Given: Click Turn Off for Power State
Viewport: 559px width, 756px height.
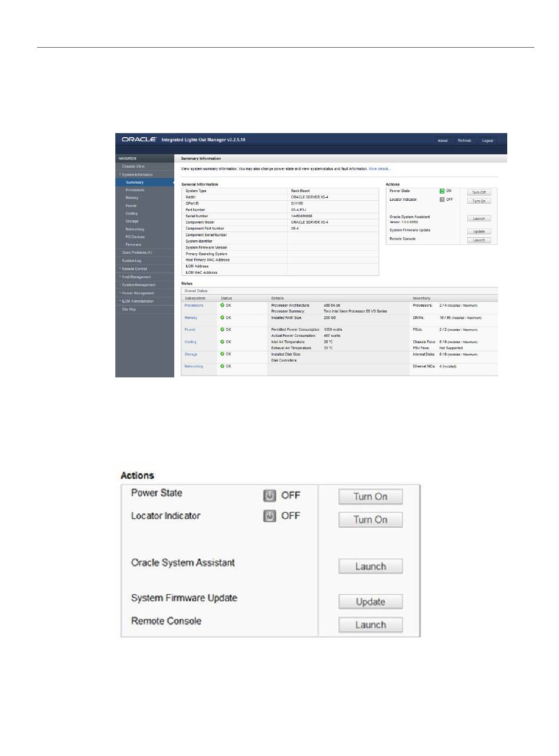Looking at the screenshot, I should [x=479, y=192].
